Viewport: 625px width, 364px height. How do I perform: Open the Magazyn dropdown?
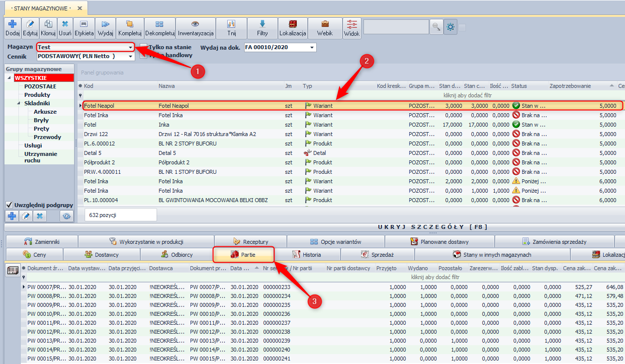(131, 47)
